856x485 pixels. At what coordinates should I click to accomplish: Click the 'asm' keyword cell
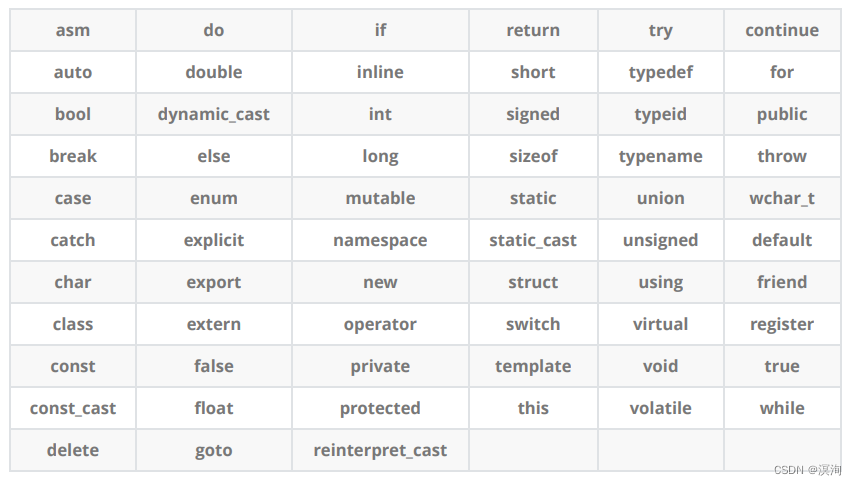pos(73,30)
